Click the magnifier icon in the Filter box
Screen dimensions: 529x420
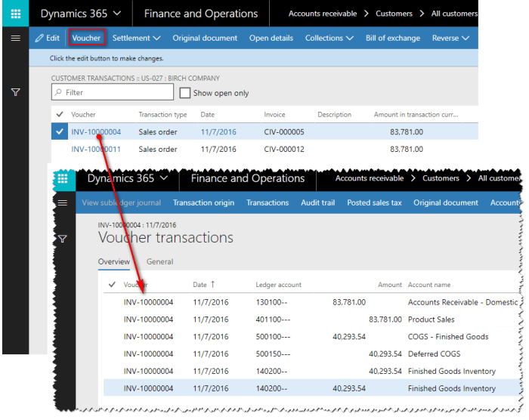coord(59,93)
